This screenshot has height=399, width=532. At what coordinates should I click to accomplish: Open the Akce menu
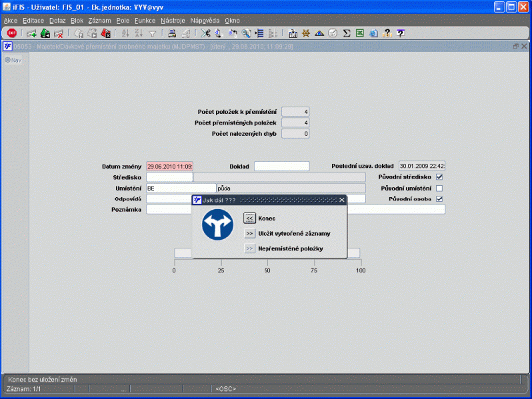tap(11, 21)
